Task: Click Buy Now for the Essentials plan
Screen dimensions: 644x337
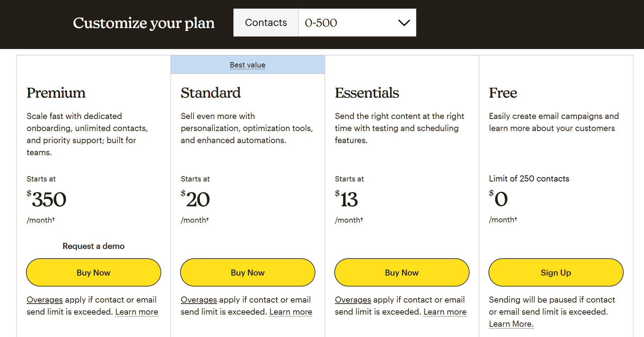Action: tap(401, 272)
